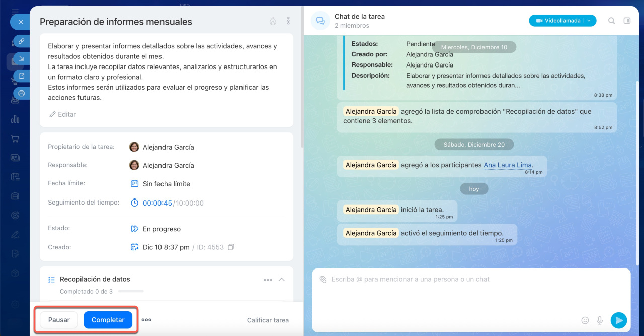Toggle the chat sidebar panel icon
This screenshot has height=336, width=644.
point(627,21)
